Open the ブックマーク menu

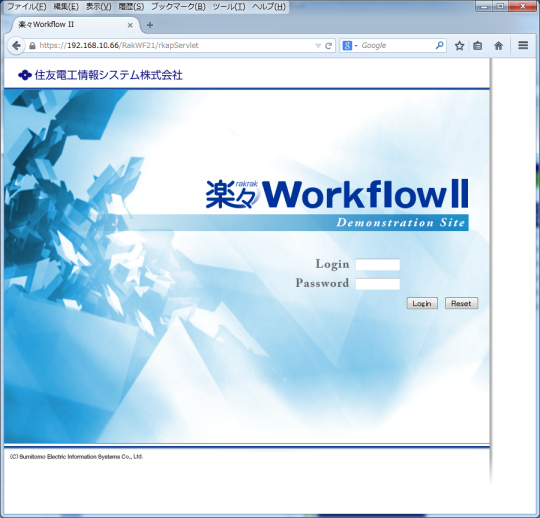click(x=178, y=7)
